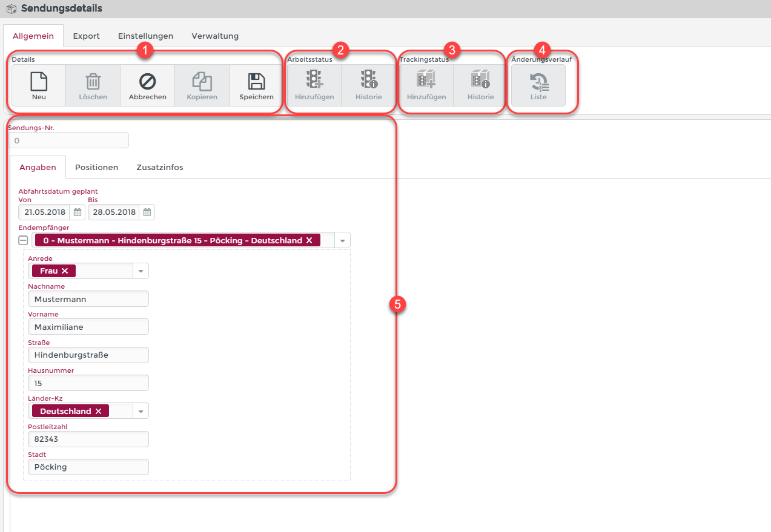Click the Bis date field 28.05.2018
This screenshot has height=532, width=771.
[x=114, y=212]
